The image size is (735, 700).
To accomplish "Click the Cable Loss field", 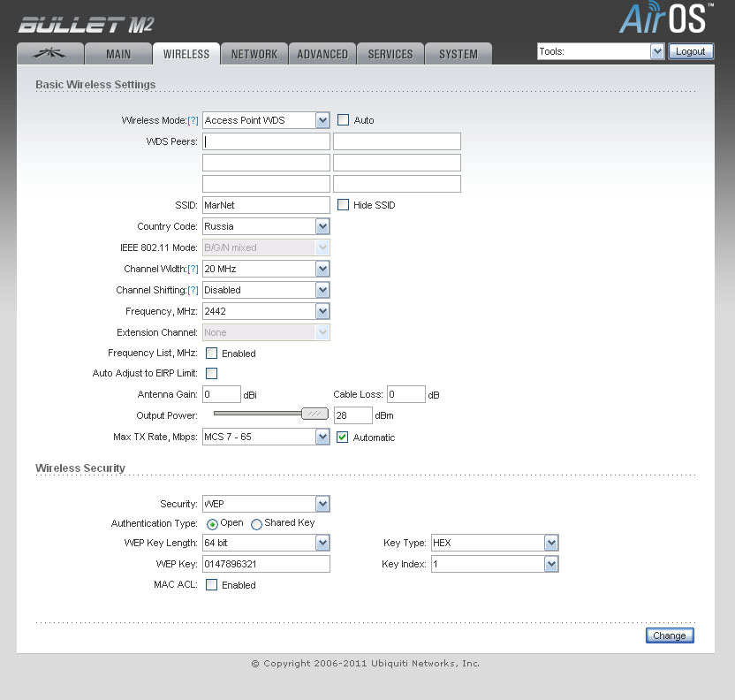I will pyautogui.click(x=406, y=394).
